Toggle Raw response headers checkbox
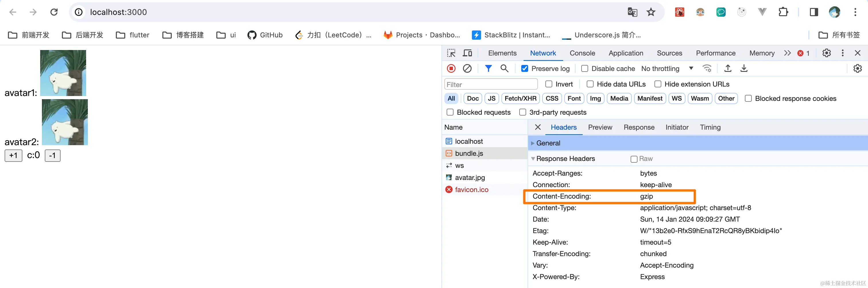Image resolution: width=868 pixels, height=288 pixels. click(634, 159)
